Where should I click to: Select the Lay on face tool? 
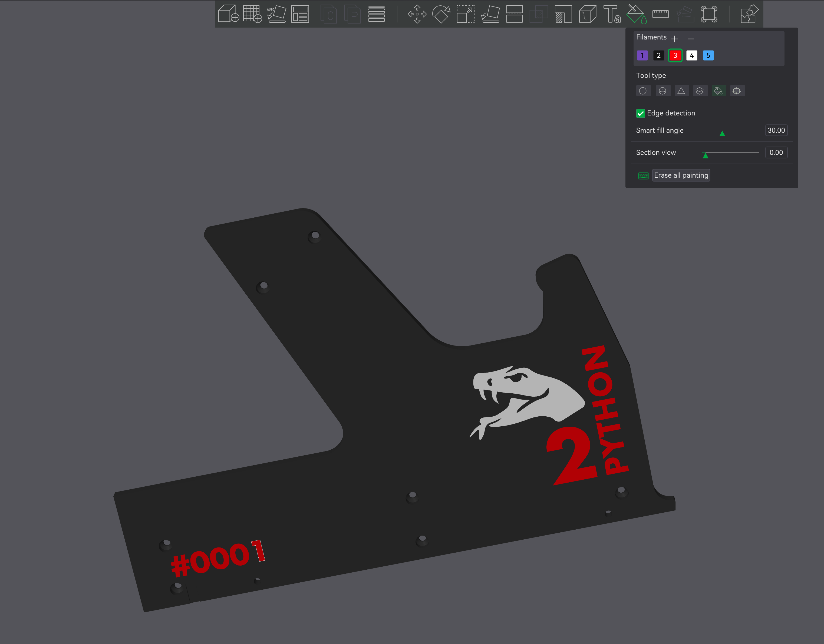pos(490,14)
